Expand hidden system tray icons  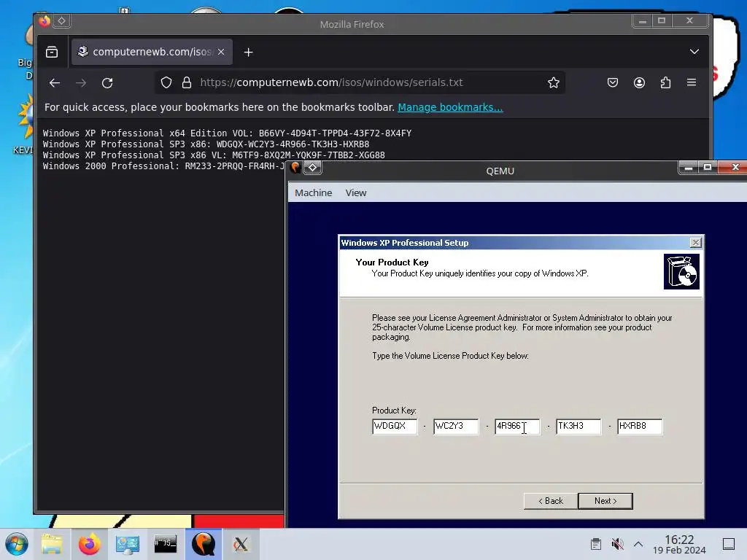click(x=638, y=544)
